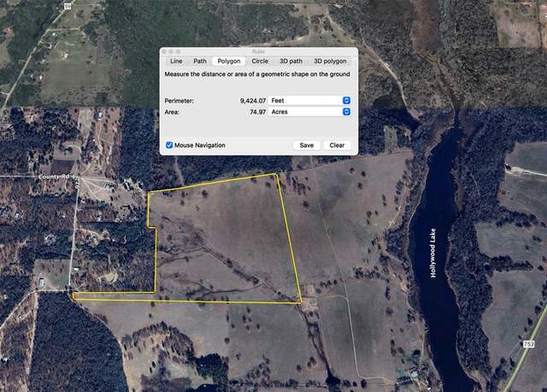Click the polygon's northeast corner vertex
547x392 pixels.
coord(276,174)
